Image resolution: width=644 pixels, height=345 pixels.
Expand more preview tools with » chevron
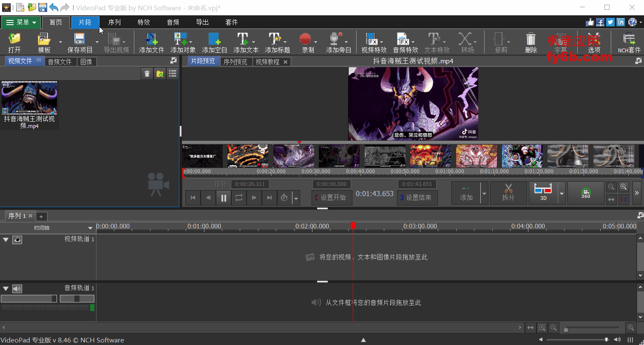(x=637, y=193)
